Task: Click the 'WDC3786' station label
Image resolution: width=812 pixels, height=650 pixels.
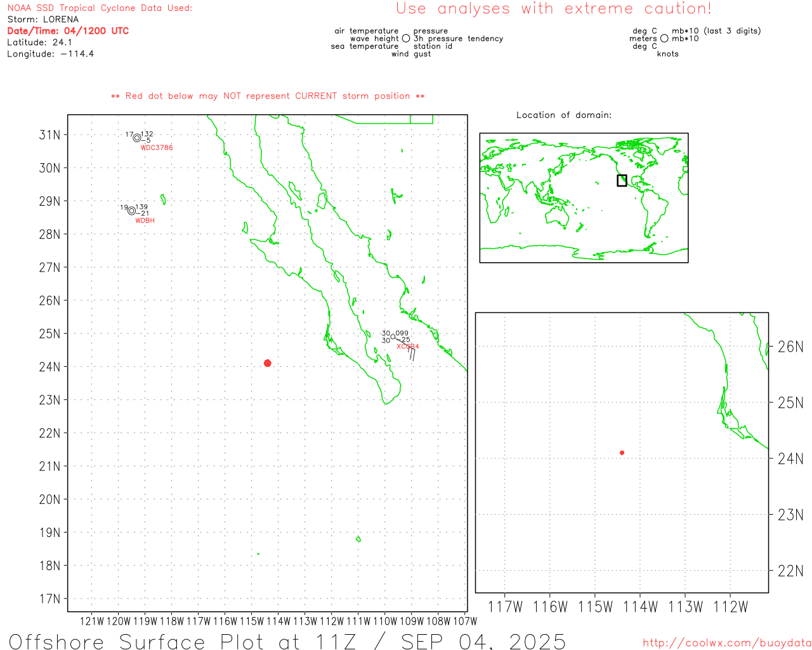Action: tap(157, 148)
